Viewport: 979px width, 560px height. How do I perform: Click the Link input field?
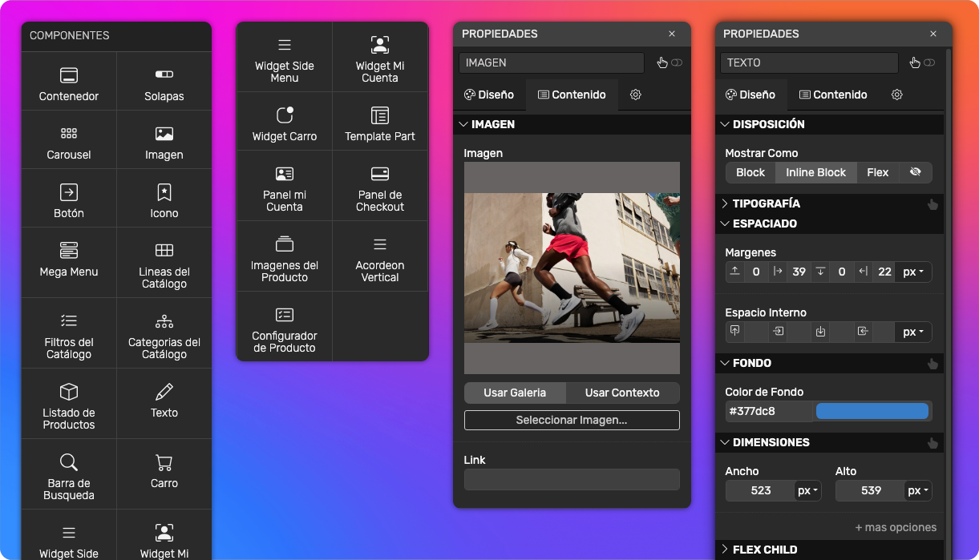[x=572, y=479]
